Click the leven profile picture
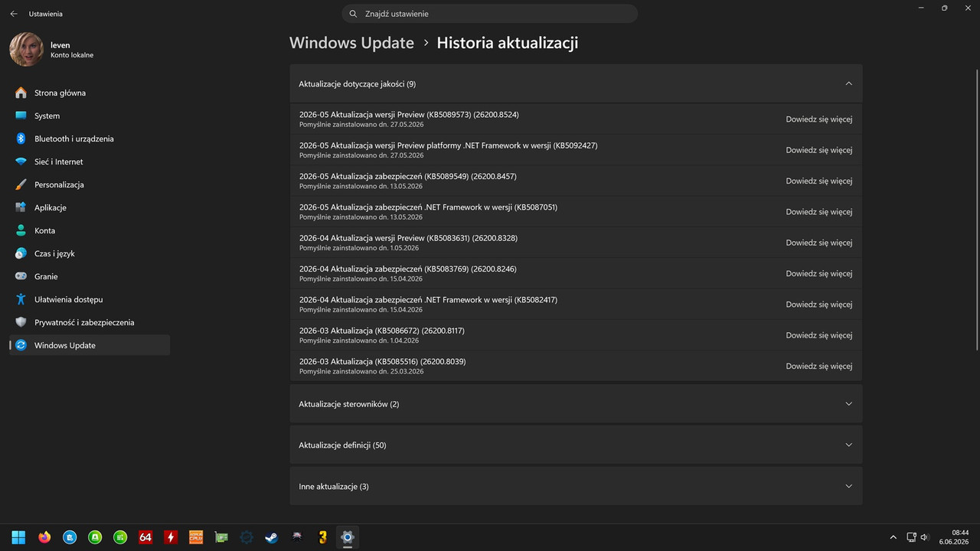 click(26, 50)
